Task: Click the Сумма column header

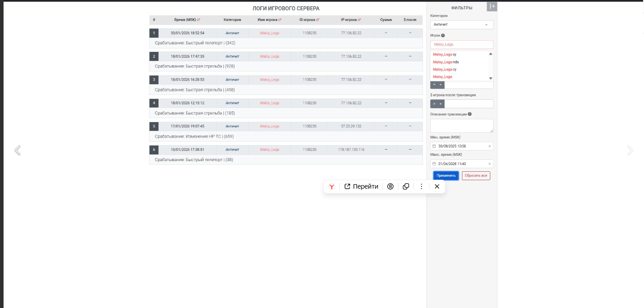Action: [386, 20]
